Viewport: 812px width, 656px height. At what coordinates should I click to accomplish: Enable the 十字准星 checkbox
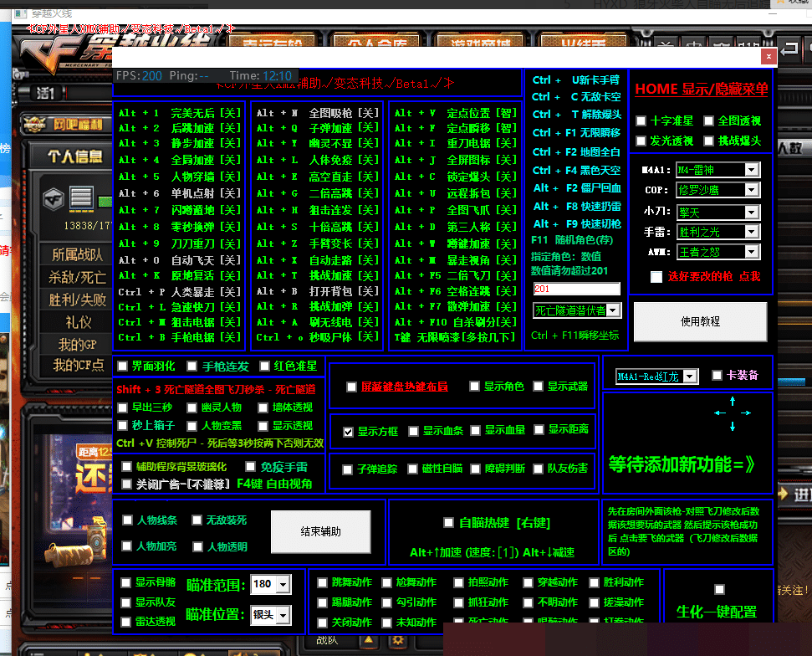(x=641, y=120)
